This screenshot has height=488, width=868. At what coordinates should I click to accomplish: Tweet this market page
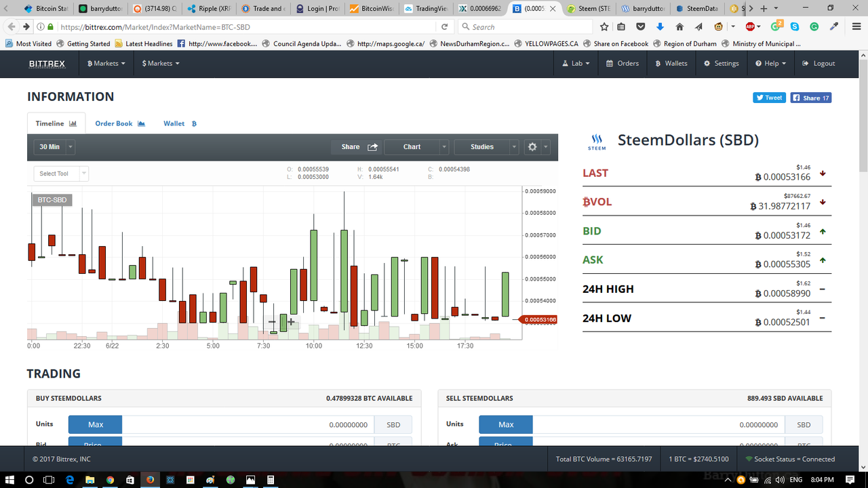point(769,98)
